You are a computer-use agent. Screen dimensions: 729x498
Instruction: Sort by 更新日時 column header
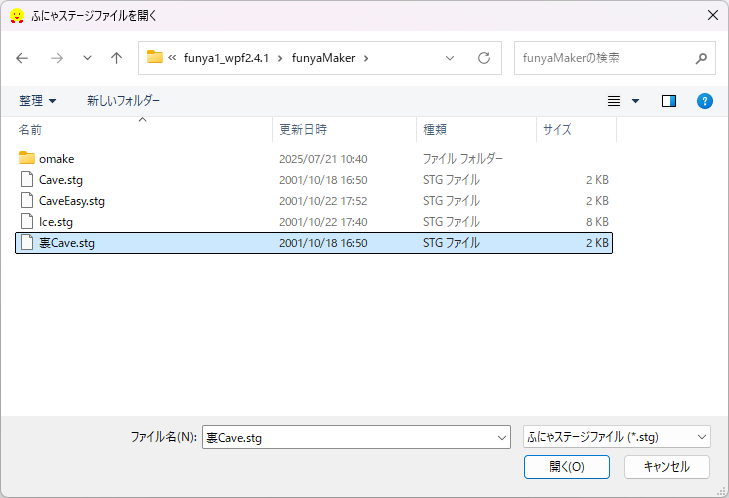(x=303, y=130)
